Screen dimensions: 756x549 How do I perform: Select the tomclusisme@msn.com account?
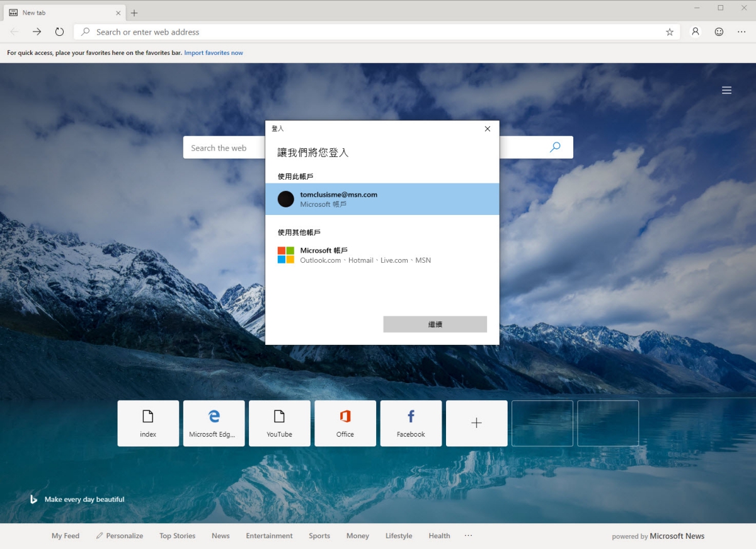coord(382,199)
